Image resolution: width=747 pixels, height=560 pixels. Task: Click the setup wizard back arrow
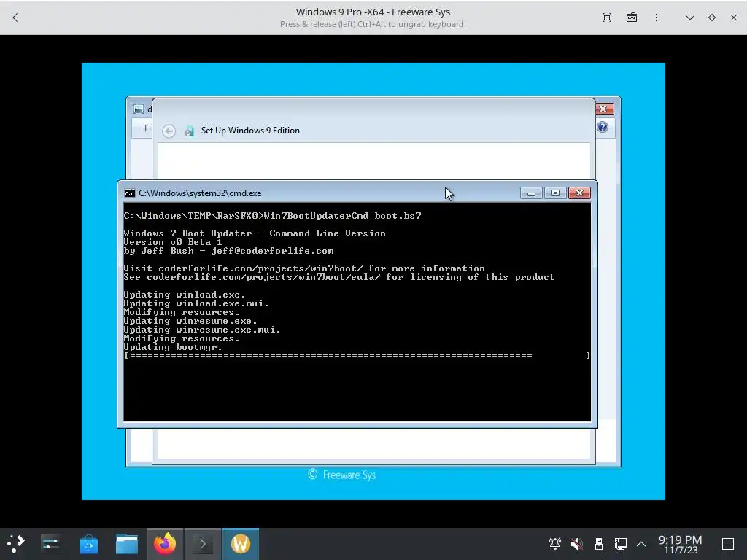pos(169,131)
